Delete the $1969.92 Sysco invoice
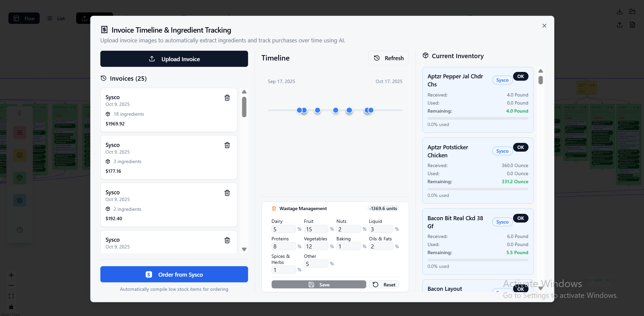The image size is (644, 316). (x=227, y=97)
